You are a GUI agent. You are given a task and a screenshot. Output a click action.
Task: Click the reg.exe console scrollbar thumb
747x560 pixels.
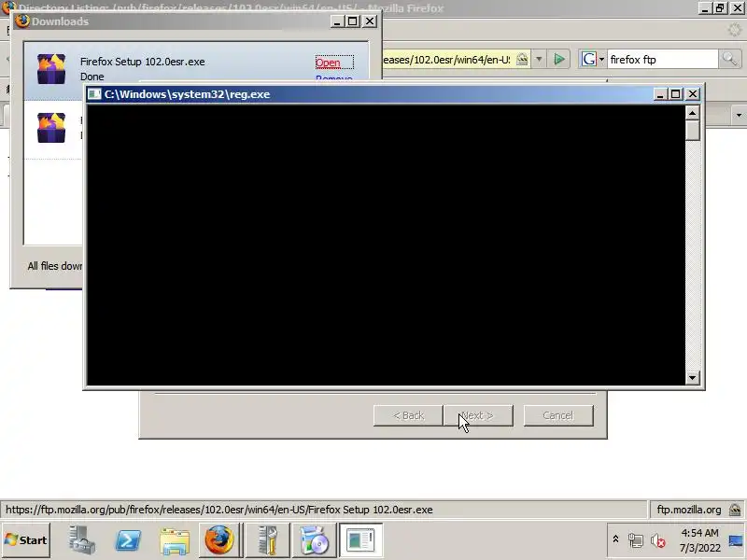[692, 130]
